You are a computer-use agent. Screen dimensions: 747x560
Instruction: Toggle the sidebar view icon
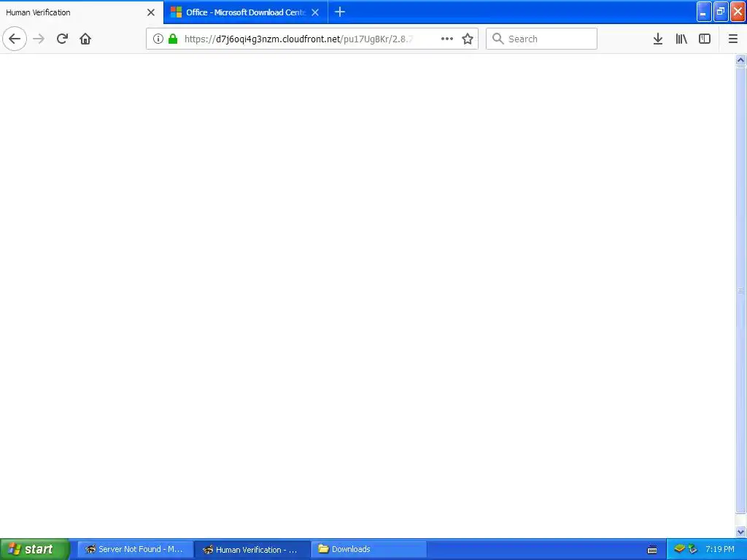coord(705,39)
